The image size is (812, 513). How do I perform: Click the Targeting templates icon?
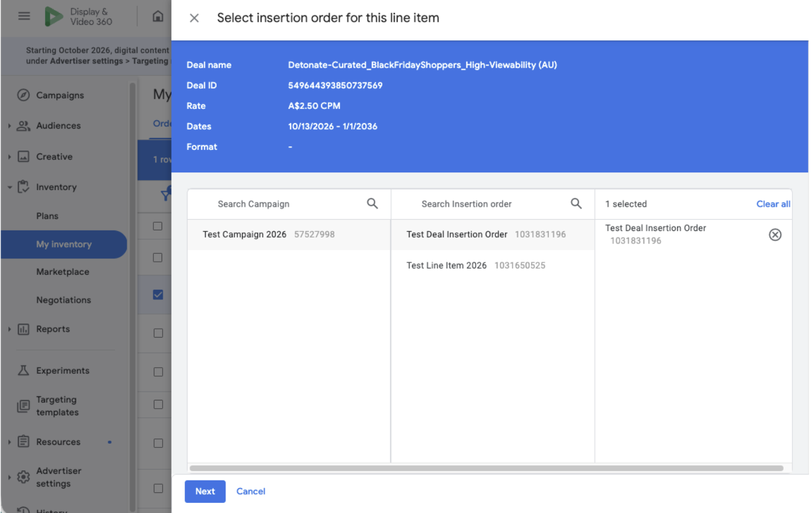[x=24, y=406]
